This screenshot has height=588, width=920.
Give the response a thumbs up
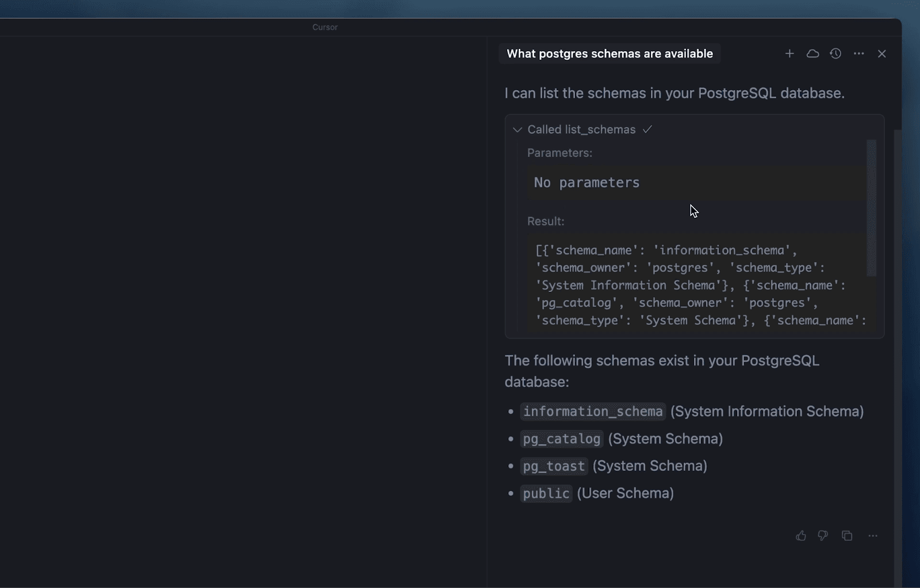click(x=800, y=536)
